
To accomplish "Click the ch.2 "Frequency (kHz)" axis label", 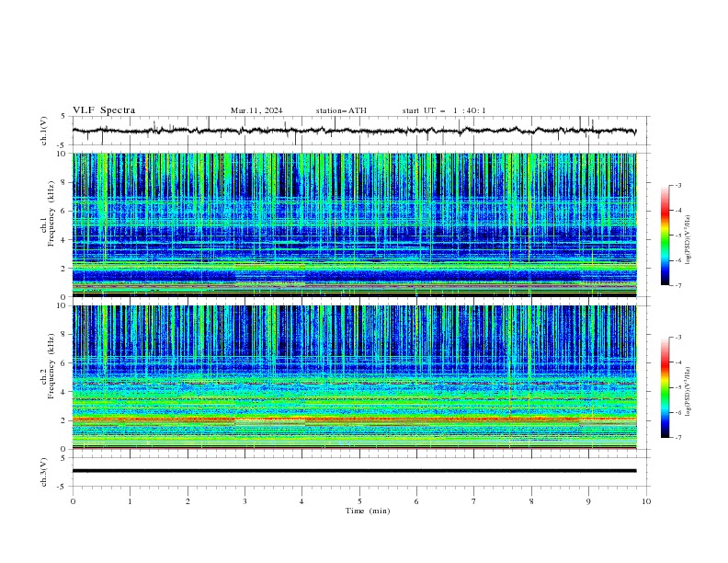I will [51, 366].
